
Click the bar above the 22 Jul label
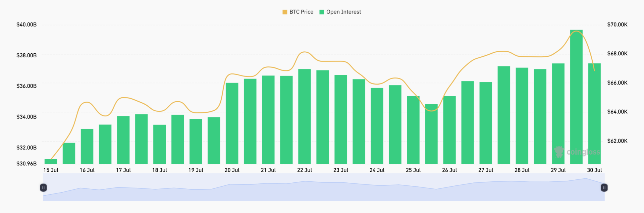(305, 117)
